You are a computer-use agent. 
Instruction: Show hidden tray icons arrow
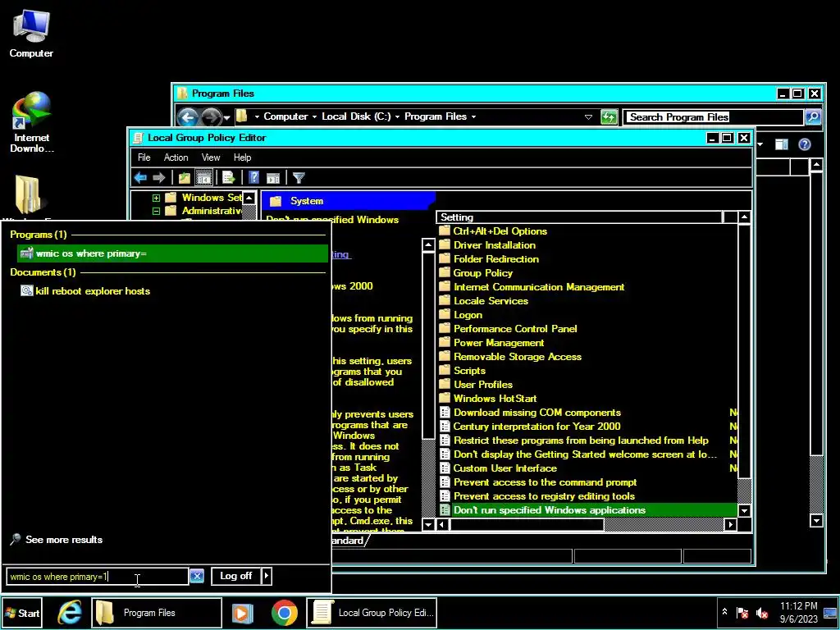pos(724,611)
